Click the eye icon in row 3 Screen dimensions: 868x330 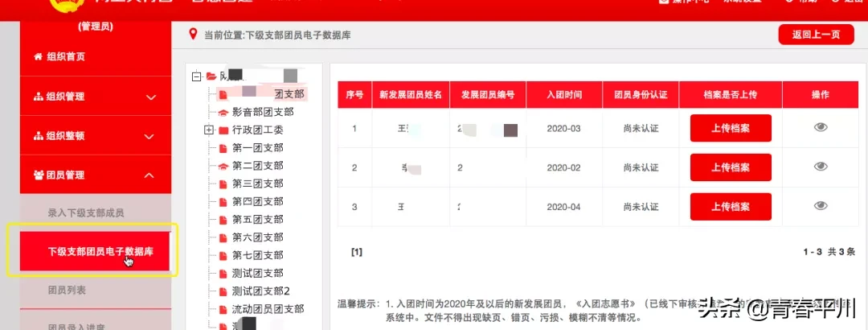820,206
